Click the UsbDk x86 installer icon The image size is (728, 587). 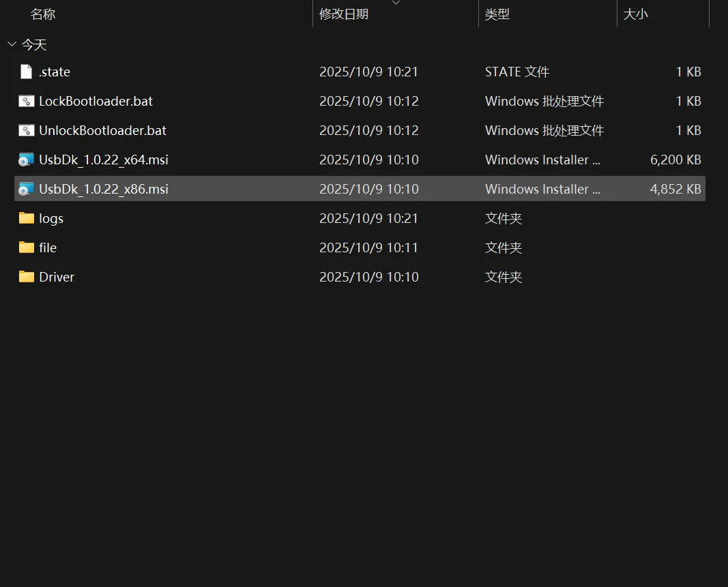tap(26, 189)
